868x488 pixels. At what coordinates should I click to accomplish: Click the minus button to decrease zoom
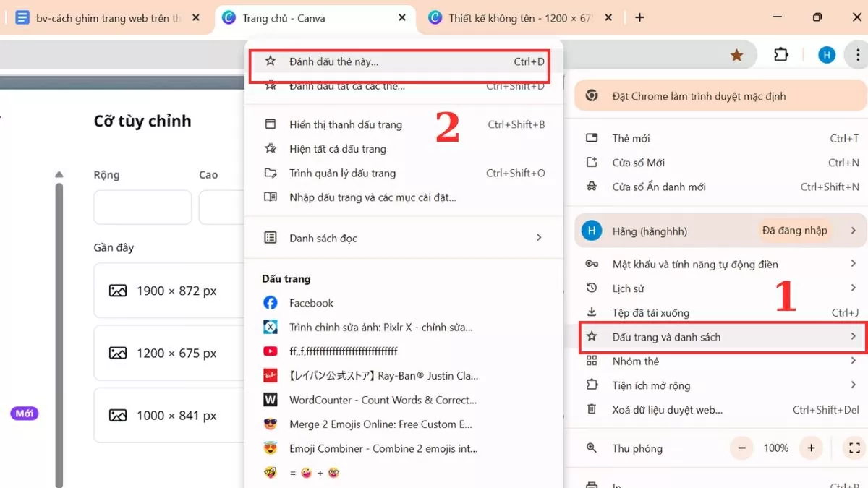click(x=741, y=448)
